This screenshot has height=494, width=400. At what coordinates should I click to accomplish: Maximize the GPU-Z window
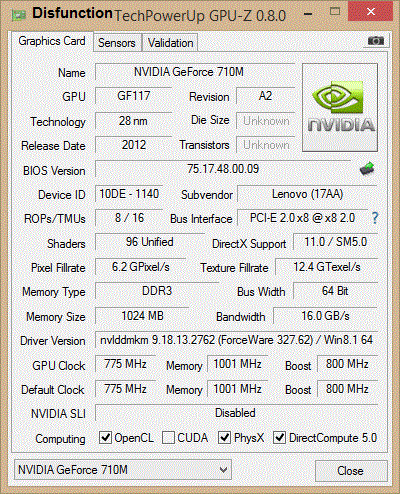(x=335, y=12)
